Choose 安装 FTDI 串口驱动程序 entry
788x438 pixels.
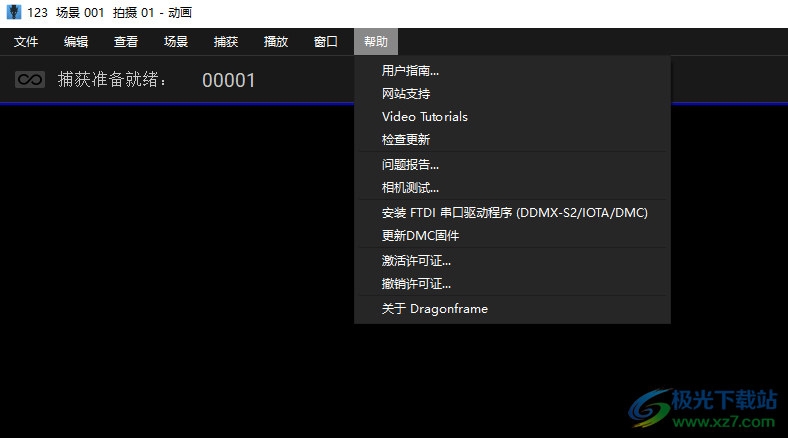pos(513,212)
